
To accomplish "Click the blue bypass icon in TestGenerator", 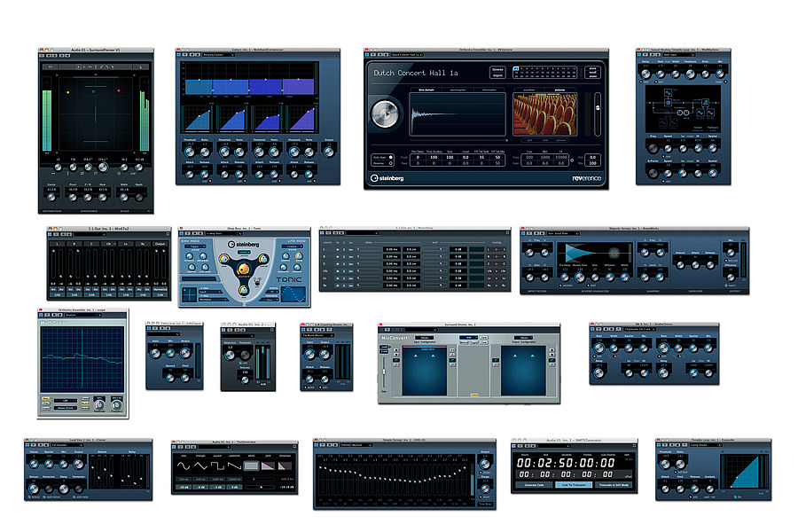I will [x=175, y=445].
